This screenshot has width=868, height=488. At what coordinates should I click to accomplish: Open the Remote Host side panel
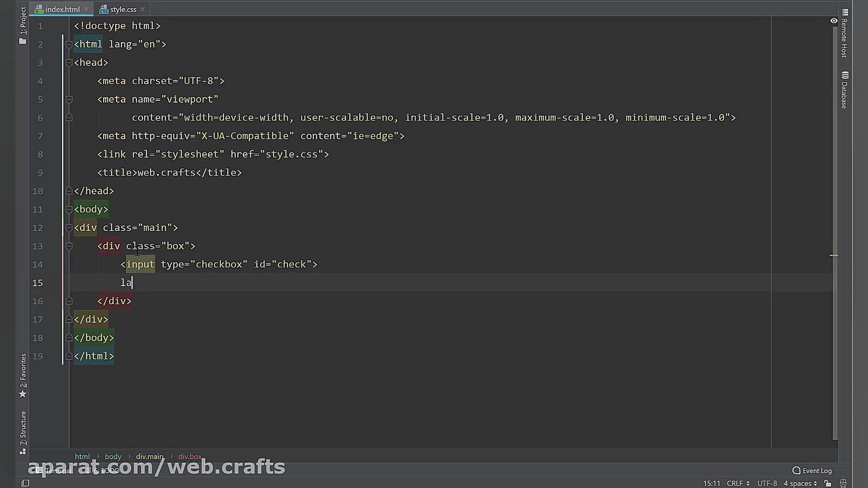tap(845, 33)
